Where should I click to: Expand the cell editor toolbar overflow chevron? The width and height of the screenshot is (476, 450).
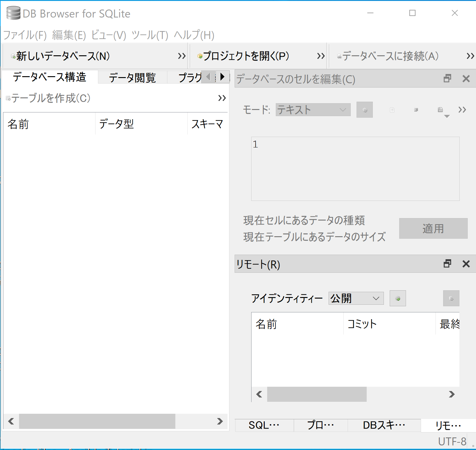pos(462,110)
